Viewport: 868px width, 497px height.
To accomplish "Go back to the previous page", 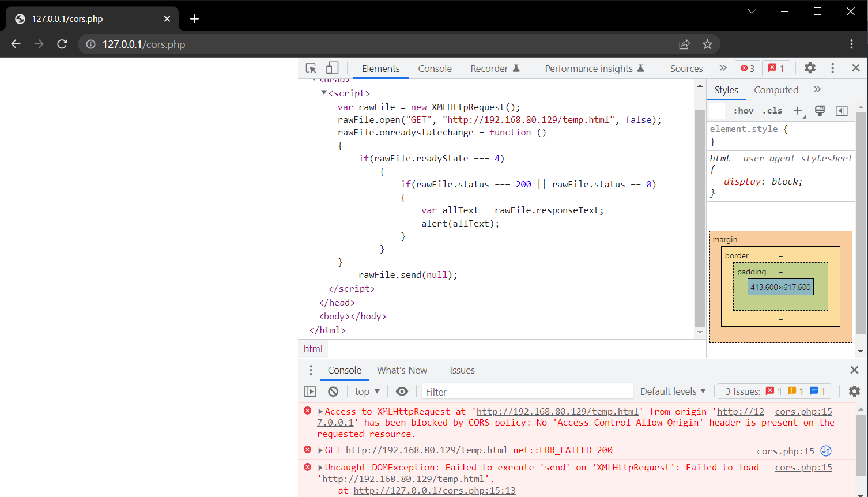I will click(16, 44).
